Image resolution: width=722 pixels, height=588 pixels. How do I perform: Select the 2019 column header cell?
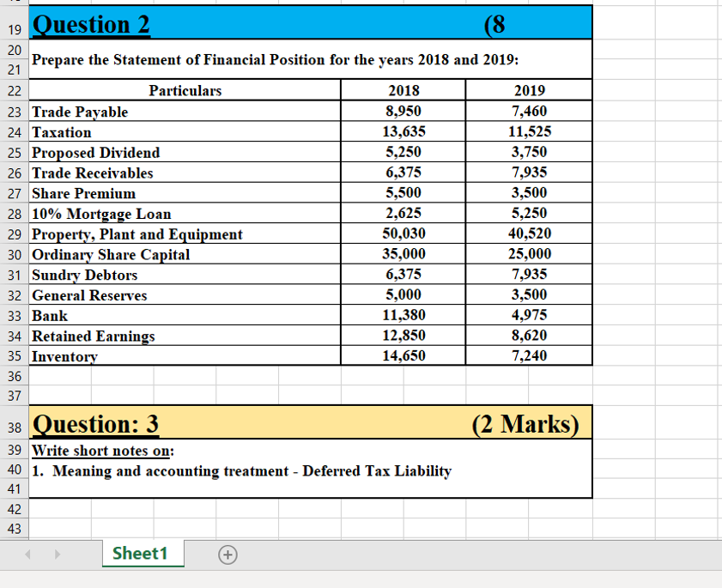pyautogui.click(x=529, y=90)
